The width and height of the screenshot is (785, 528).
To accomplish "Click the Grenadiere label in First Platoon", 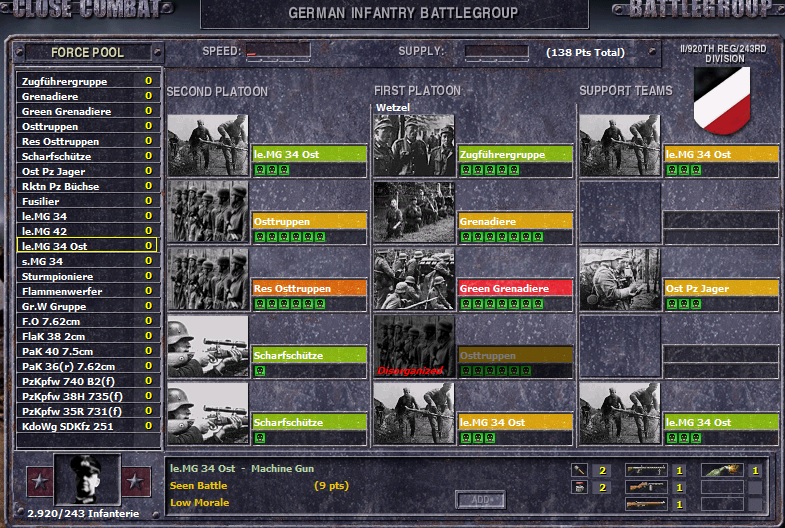I will [515, 221].
